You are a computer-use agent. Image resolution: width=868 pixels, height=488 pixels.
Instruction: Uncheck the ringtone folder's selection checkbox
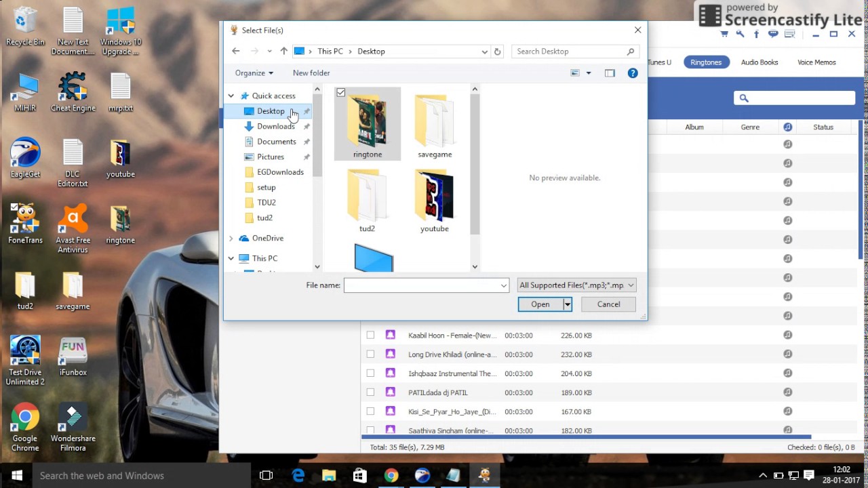click(340, 92)
